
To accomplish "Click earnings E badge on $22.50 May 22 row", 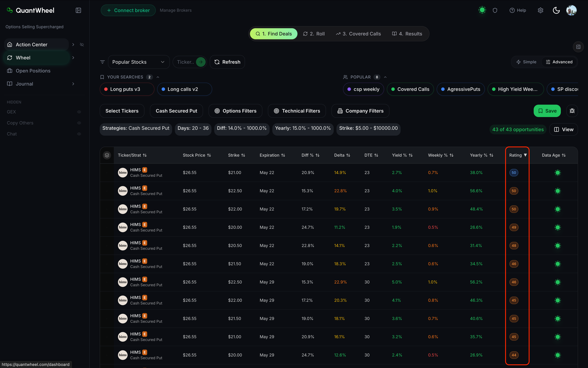I will tap(145, 188).
